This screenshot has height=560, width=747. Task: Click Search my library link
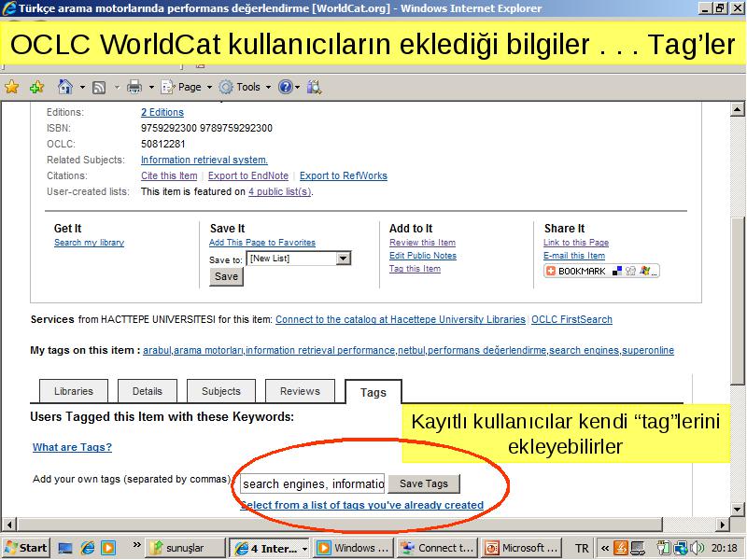(x=89, y=243)
